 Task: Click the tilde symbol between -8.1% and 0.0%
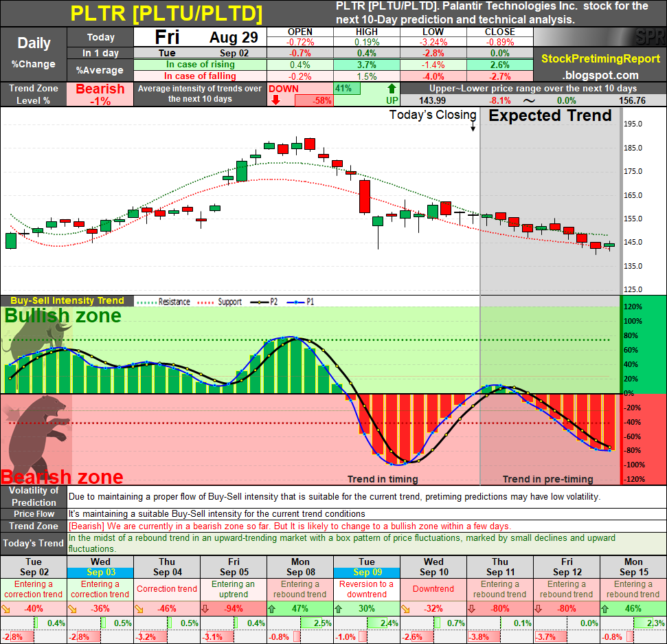point(529,101)
